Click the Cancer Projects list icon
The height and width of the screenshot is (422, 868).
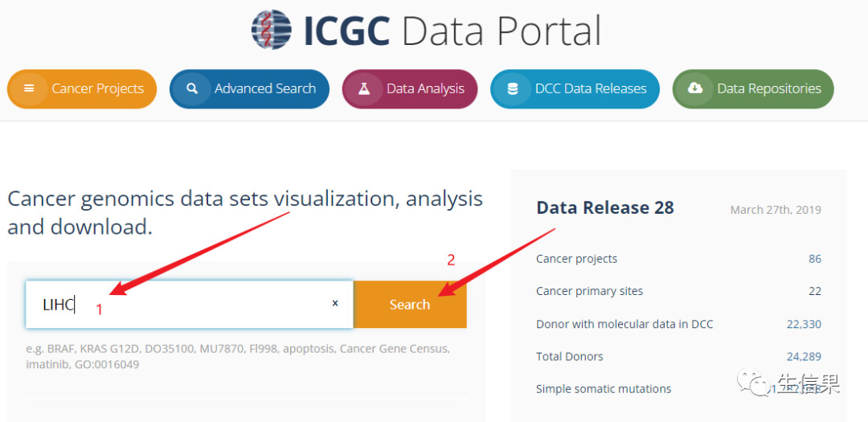tap(30, 88)
